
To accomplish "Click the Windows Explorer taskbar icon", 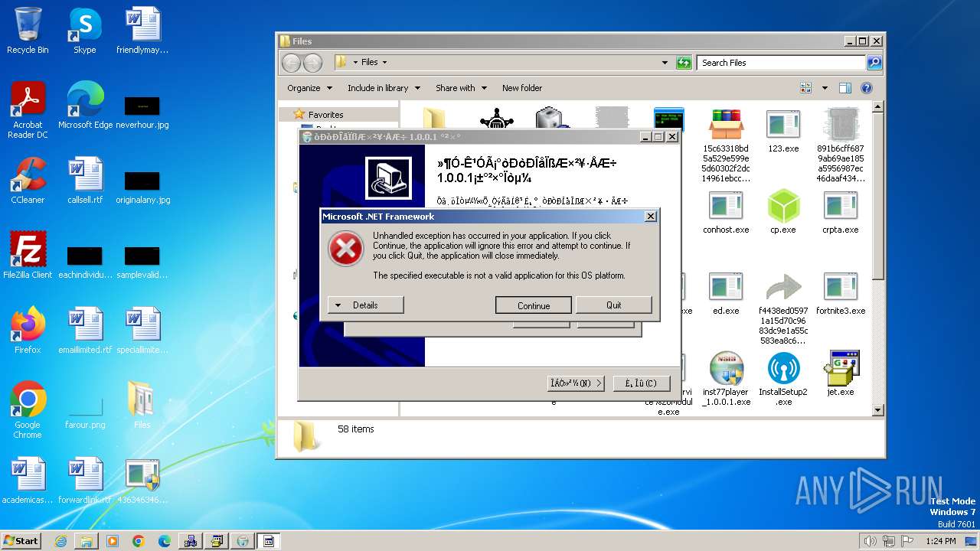I will pyautogui.click(x=87, y=541).
